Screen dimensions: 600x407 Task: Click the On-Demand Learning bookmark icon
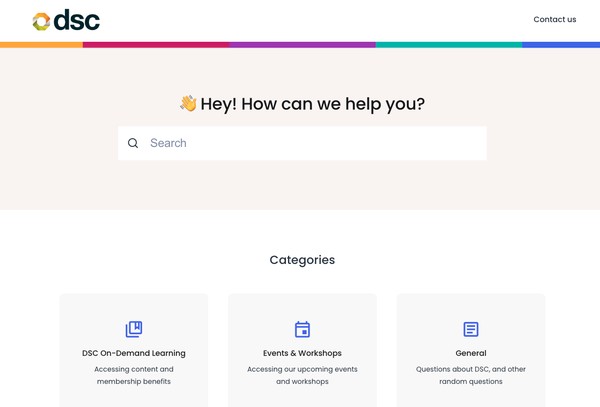point(134,329)
